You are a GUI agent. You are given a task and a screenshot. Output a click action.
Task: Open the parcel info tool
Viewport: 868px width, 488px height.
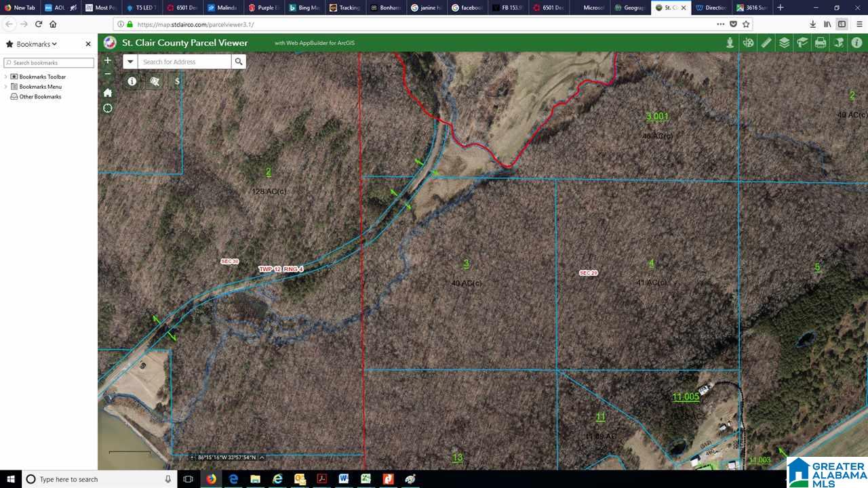[x=132, y=81]
